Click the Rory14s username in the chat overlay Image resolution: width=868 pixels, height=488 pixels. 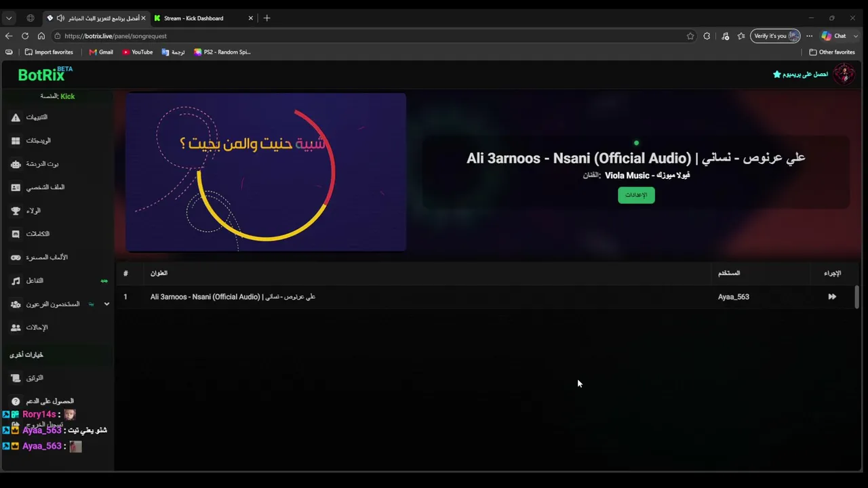[x=39, y=414]
